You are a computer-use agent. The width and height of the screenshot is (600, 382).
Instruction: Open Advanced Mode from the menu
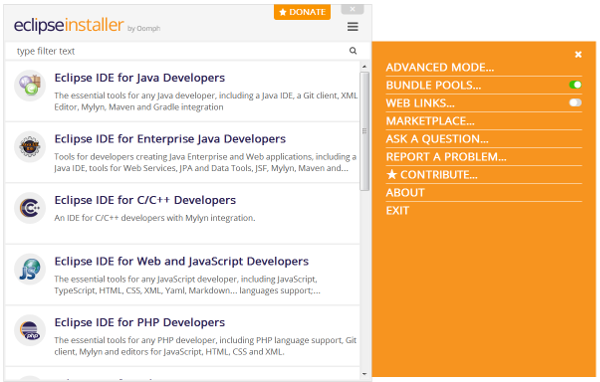[x=440, y=67]
